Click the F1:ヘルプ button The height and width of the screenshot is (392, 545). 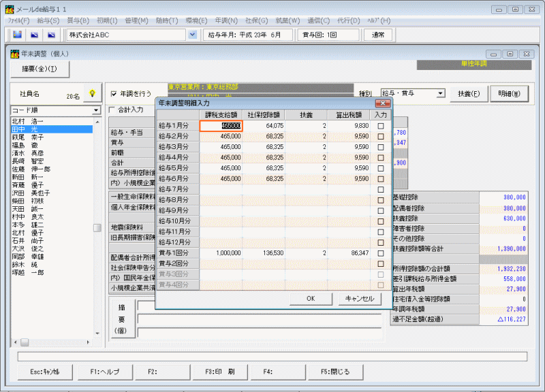coord(105,372)
